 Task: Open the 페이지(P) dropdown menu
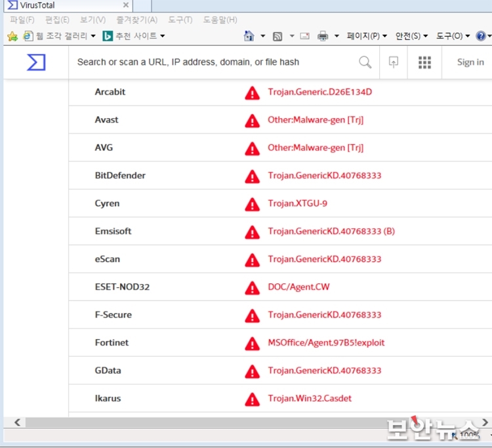[367, 36]
